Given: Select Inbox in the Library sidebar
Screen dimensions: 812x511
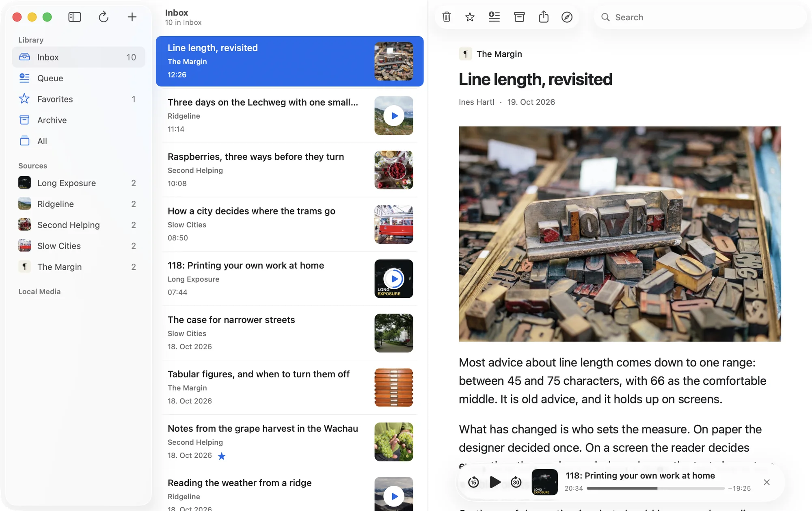Looking at the screenshot, I should (78, 57).
